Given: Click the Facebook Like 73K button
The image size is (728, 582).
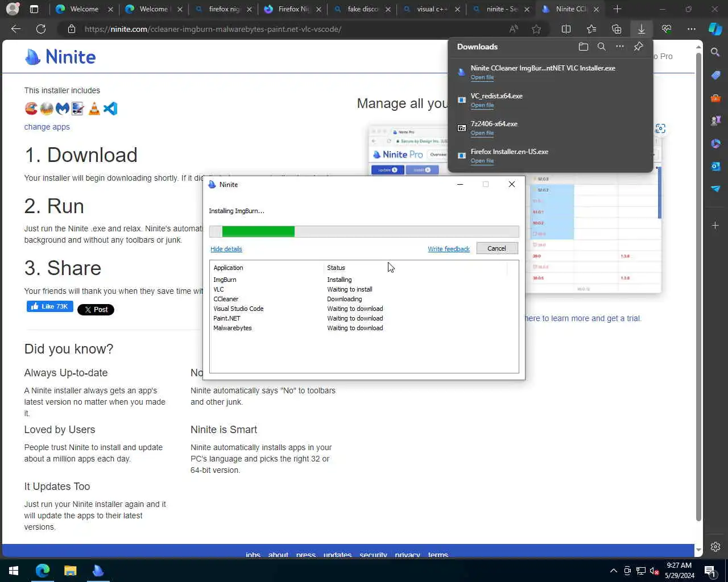Looking at the screenshot, I should tap(50, 306).
